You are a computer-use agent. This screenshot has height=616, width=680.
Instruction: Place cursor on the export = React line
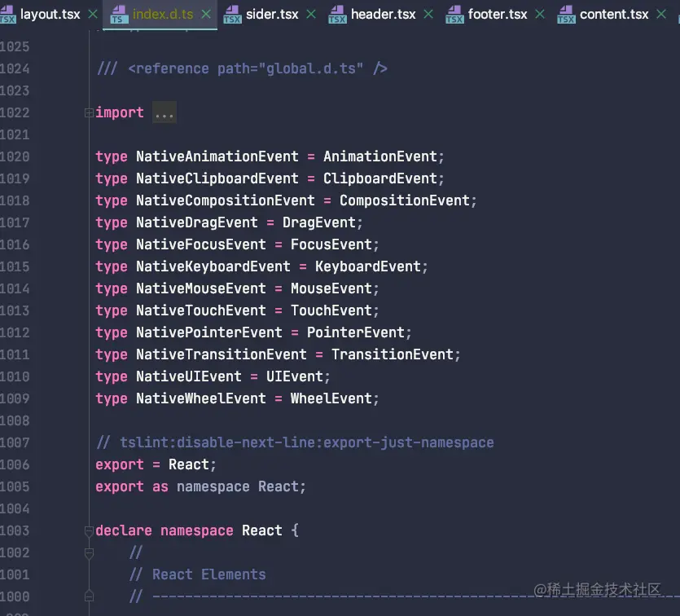[x=155, y=464]
